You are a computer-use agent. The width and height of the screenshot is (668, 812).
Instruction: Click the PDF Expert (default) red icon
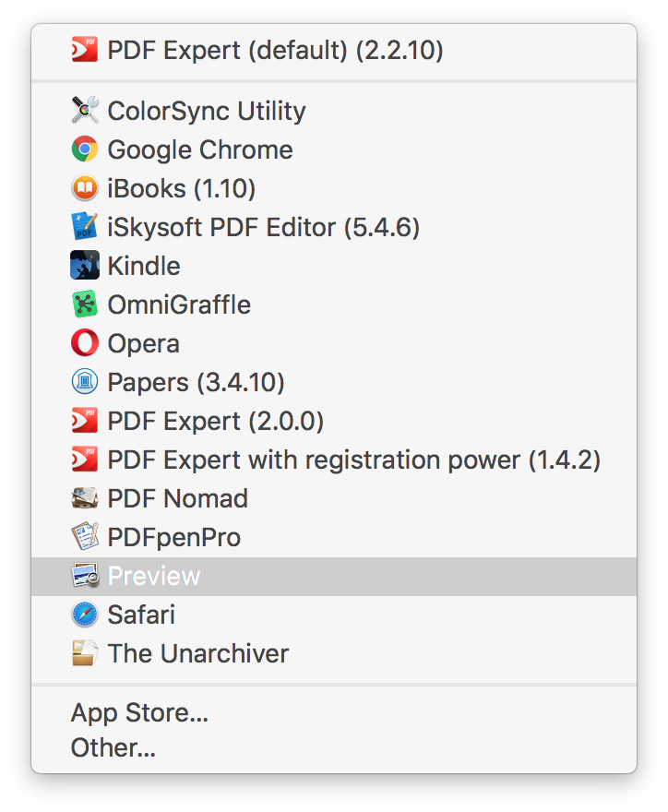click(x=84, y=50)
